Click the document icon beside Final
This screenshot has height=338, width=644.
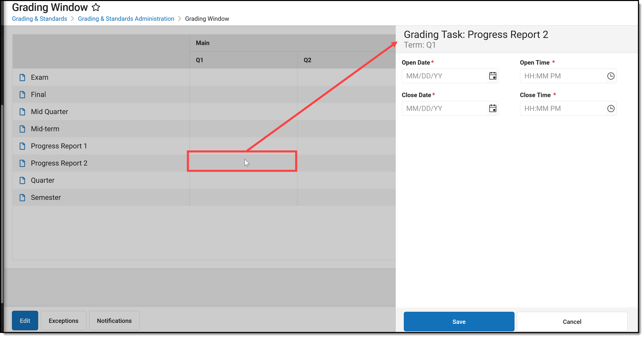tap(22, 94)
